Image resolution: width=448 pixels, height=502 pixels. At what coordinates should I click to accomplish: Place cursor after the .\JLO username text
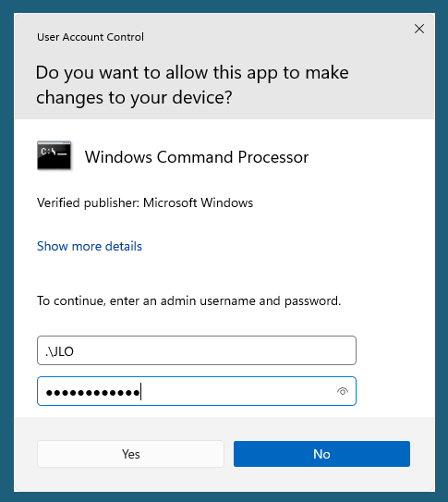point(75,351)
